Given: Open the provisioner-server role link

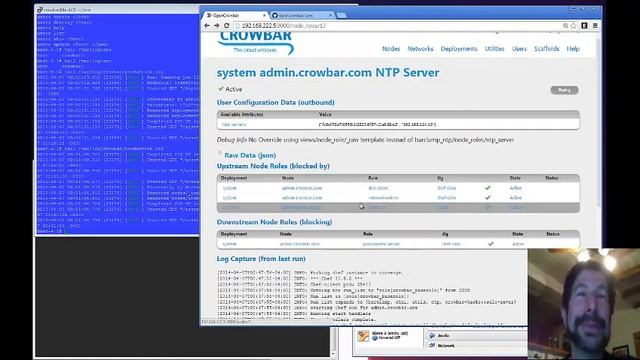Looking at the screenshot, I should (381, 244).
